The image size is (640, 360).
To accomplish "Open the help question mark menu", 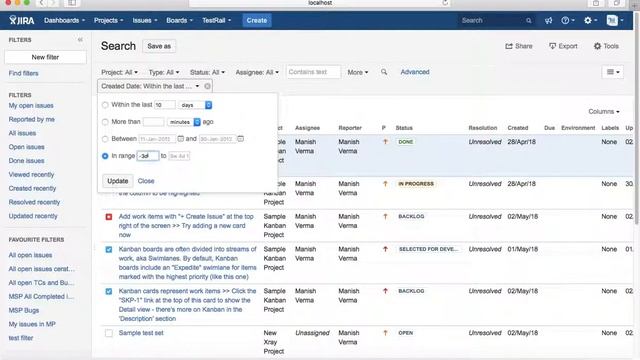I will (567, 20).
